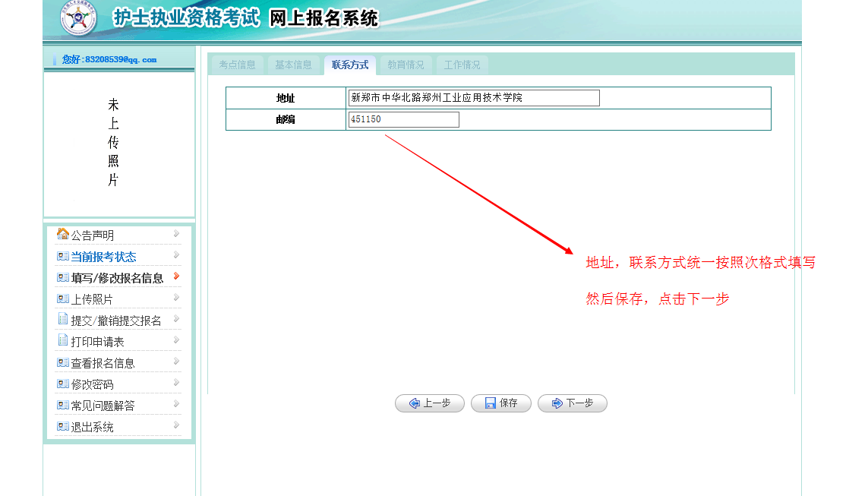868x496 pixels.
Task: Click 退出系统 to log out
Action: [x=92, y=427]
